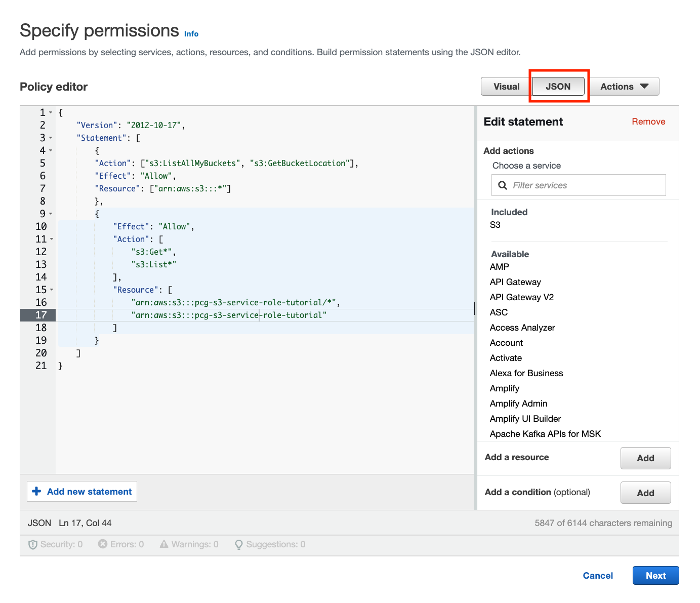Viewport: 700px width, 603px height.
Task: Click "Effect": "Allow" on line 6
Action: click(135, 176)
